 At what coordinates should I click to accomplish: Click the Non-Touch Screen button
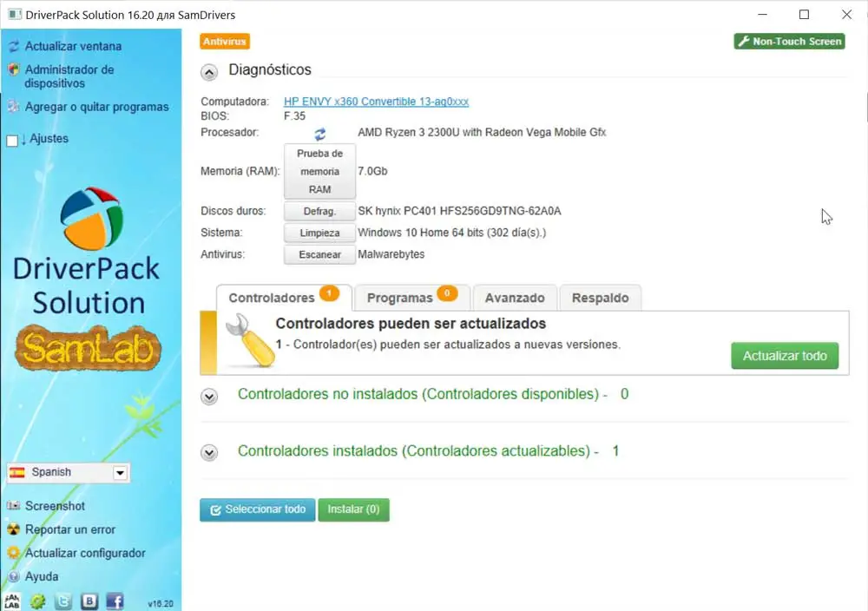point(789,42)
